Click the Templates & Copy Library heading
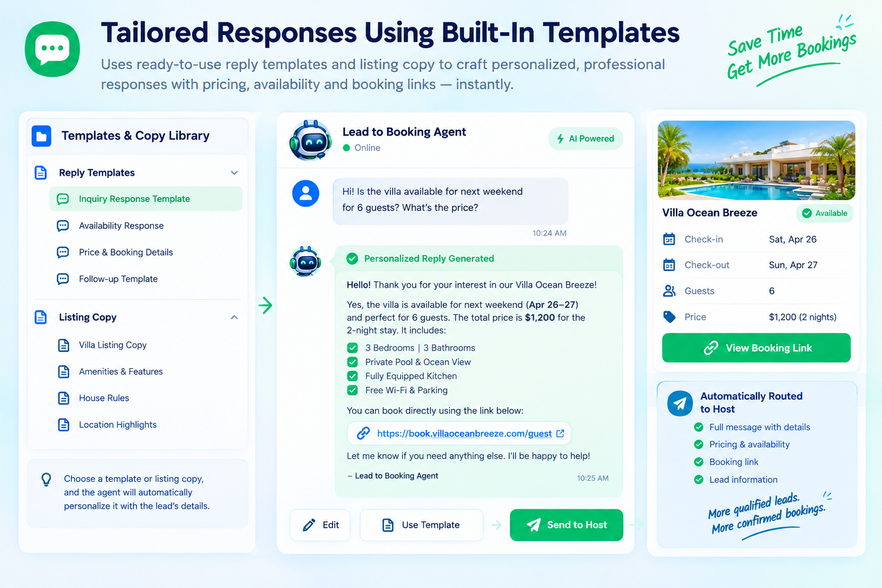The height and width of the screenshot is (588, 882). 136,136
